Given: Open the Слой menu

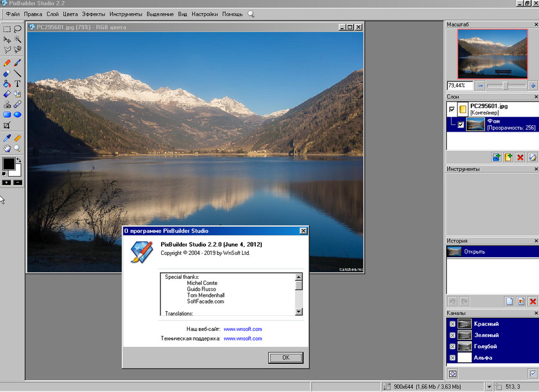Looking at the screenshot, I should pos(53,14).
